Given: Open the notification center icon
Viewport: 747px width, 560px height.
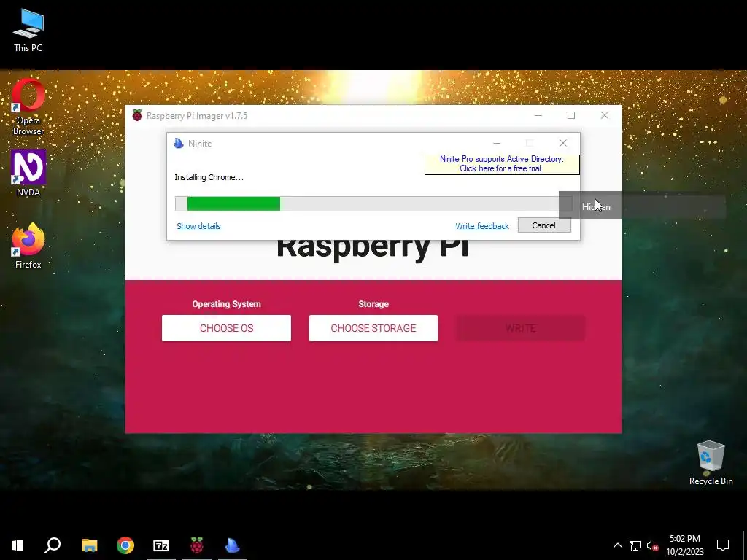Looking at the screenshot, I should 723,545.
